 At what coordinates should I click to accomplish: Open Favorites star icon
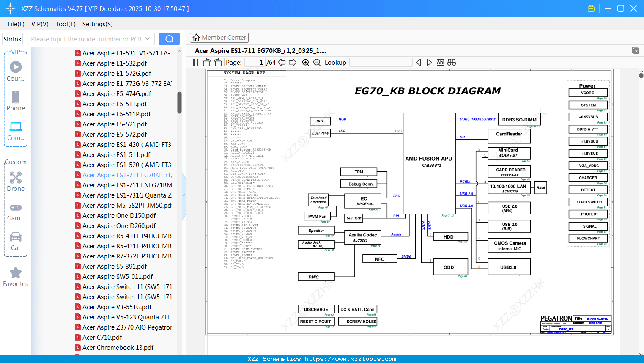(16, 277)
